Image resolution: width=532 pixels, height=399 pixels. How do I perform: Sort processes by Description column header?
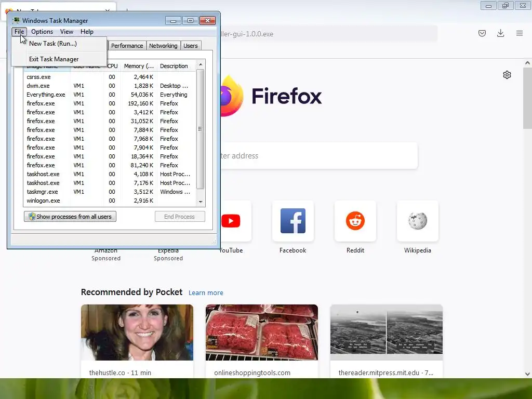(174, 66)
